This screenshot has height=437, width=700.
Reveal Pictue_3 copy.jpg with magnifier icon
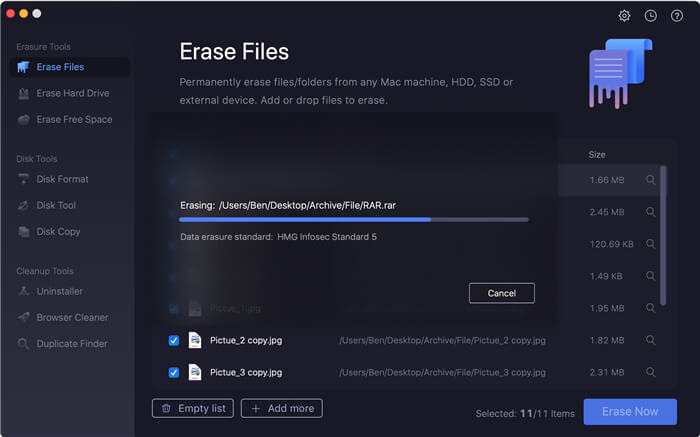(650, 372)
